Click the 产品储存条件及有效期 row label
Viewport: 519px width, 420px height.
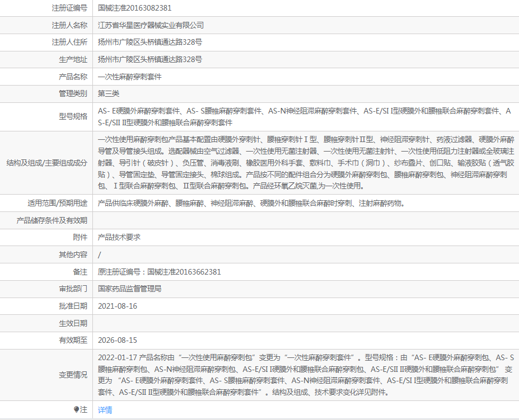click(x=52, y=220)
